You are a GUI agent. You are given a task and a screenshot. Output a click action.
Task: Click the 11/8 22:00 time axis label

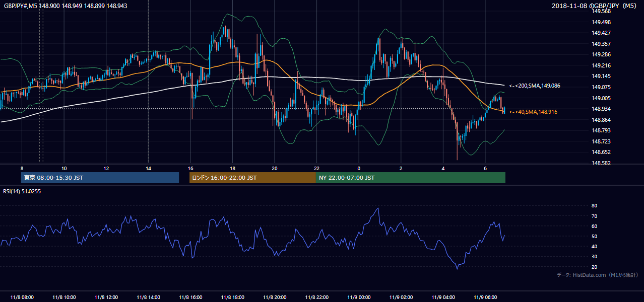[317, 297]
